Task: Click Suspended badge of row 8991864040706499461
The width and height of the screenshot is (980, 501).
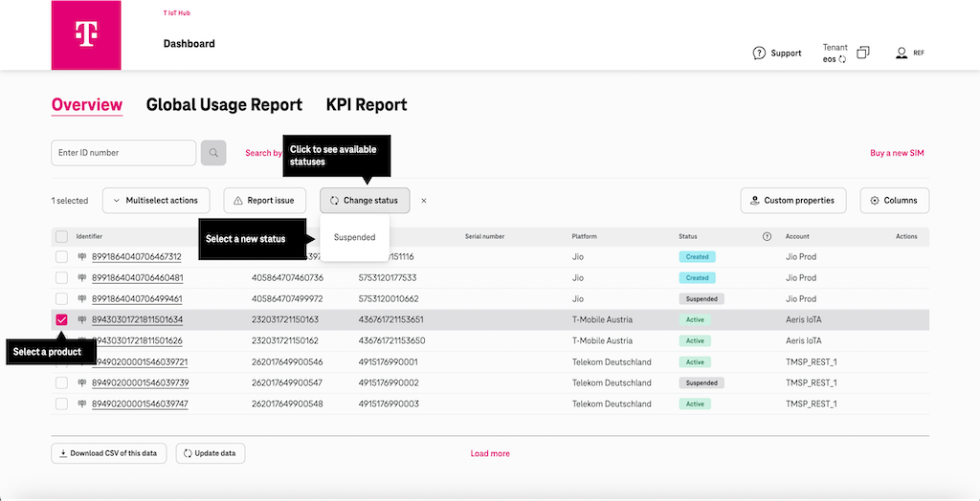Action: point(702,298)
